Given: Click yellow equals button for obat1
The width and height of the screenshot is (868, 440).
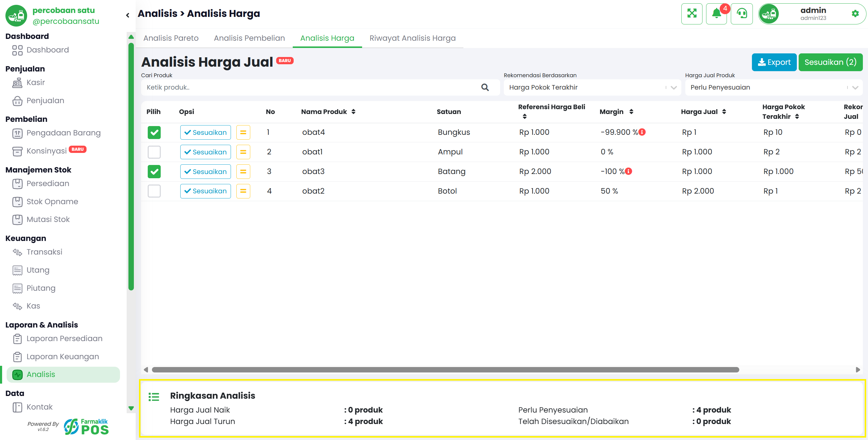Looking at the screenshot, I should click(243, 152).
